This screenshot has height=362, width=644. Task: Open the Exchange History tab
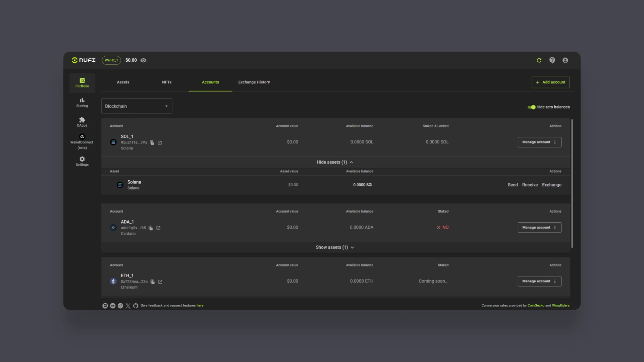tap(254, 82)
